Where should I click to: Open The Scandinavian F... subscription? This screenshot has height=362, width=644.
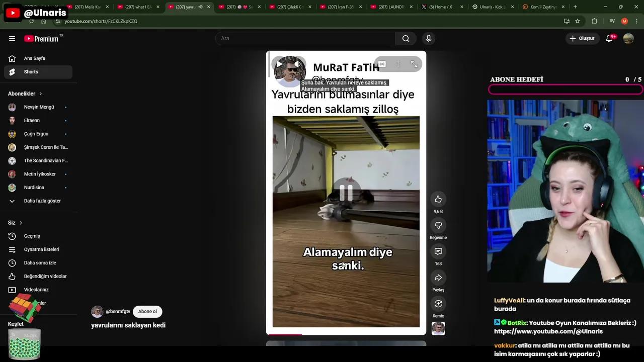coord(38,161)
